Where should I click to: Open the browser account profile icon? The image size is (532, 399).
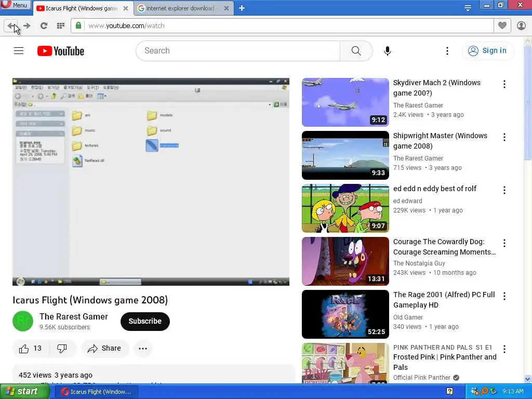coord(521,25)
